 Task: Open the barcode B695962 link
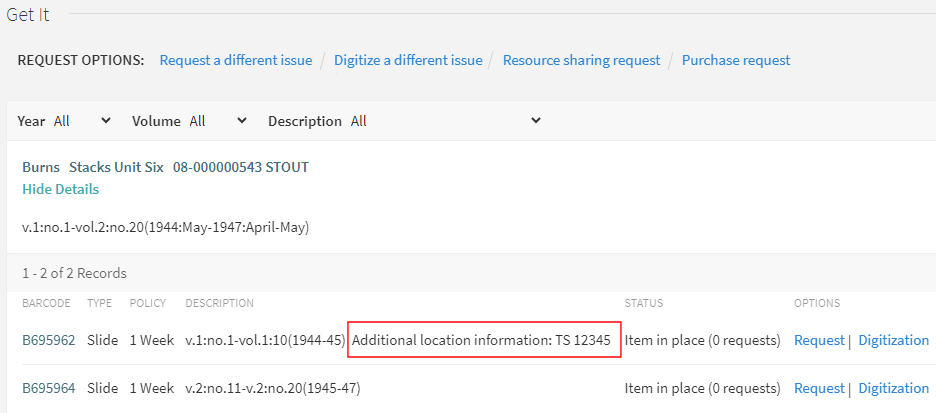point(48,340)
